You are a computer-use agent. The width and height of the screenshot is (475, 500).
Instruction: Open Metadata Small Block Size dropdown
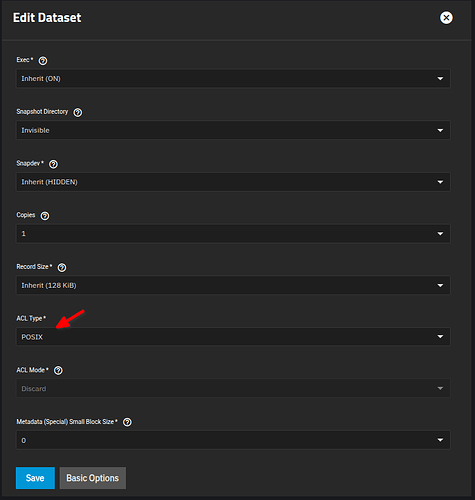coord(233,440)
